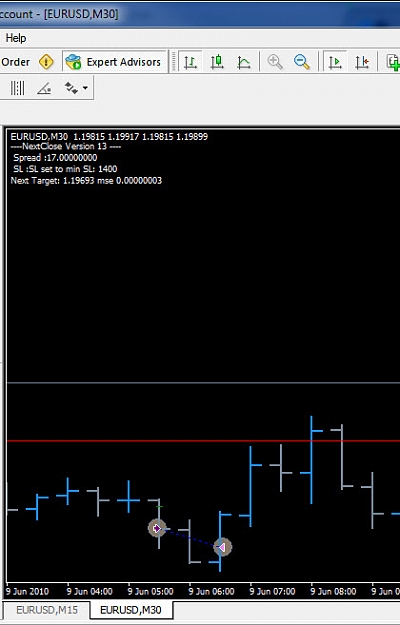Select the trend by angle tool
Viewport: 400px width, 625px height.
click(44, 88)
